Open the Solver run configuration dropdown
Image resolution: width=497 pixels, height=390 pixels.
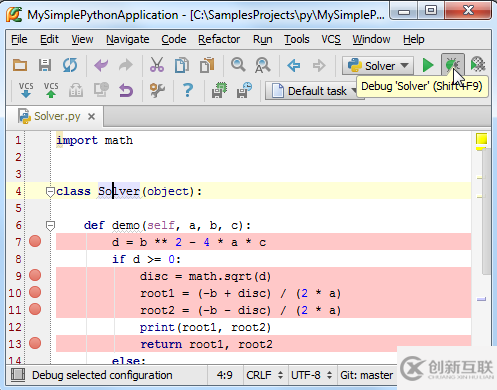[378, 65]
